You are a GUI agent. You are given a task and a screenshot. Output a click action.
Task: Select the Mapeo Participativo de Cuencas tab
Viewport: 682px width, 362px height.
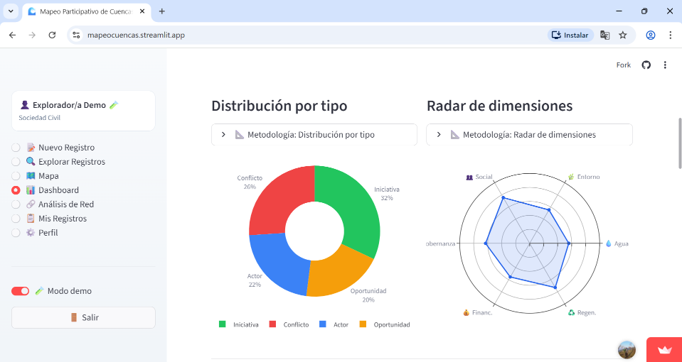click(86, 11)
